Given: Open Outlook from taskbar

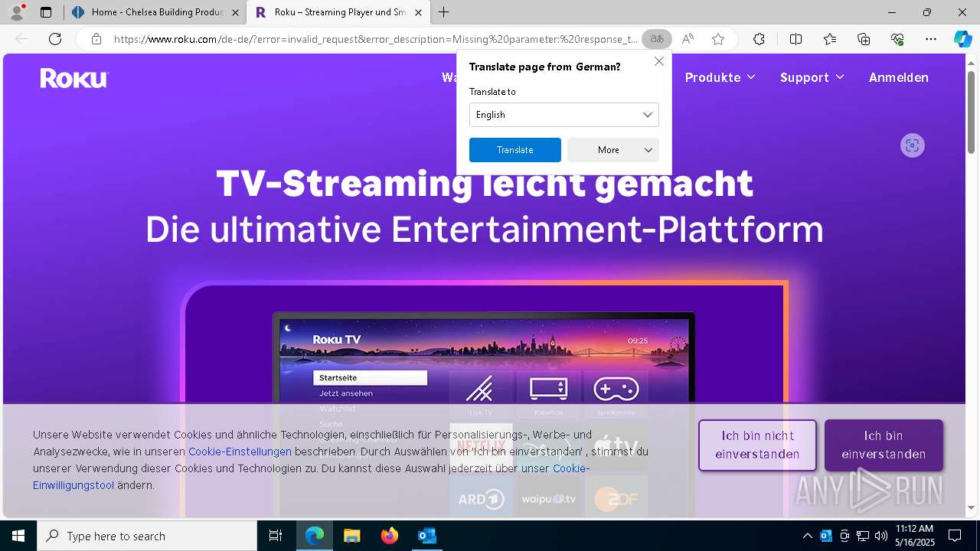Looking at the screenshot, I should point(426,536).
